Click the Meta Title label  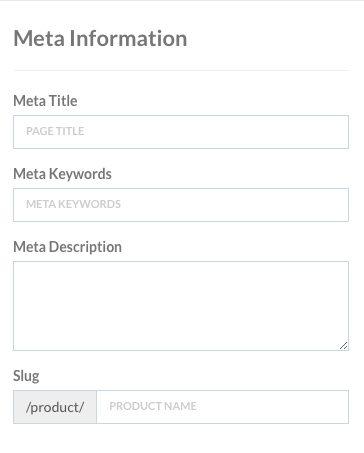click(x=45, y=101)
